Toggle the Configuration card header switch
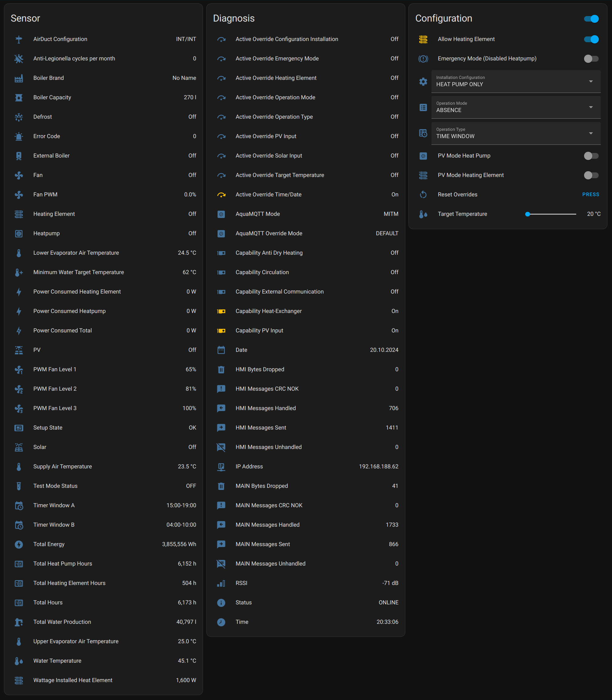 coord(591,19)
